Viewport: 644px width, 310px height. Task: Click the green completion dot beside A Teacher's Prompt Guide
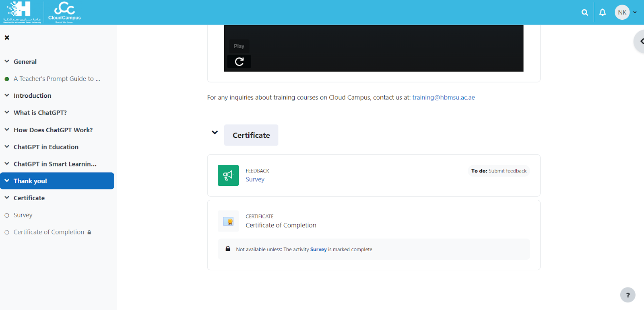tap(7, 79)
